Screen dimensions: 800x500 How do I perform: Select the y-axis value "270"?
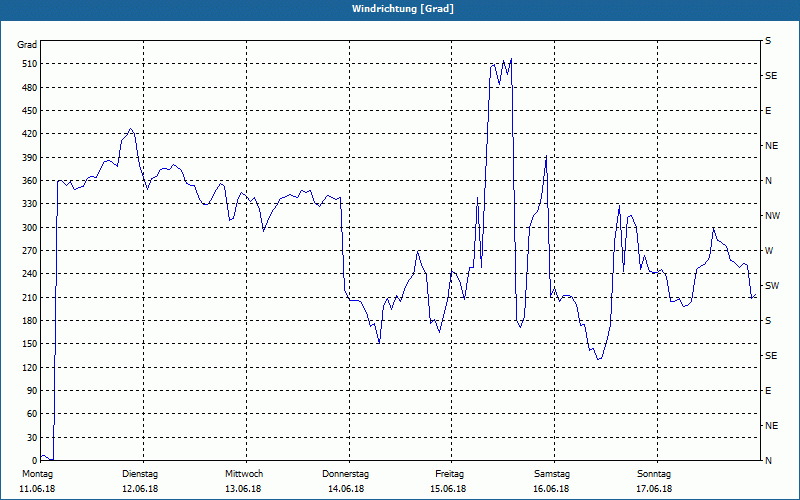30,251
